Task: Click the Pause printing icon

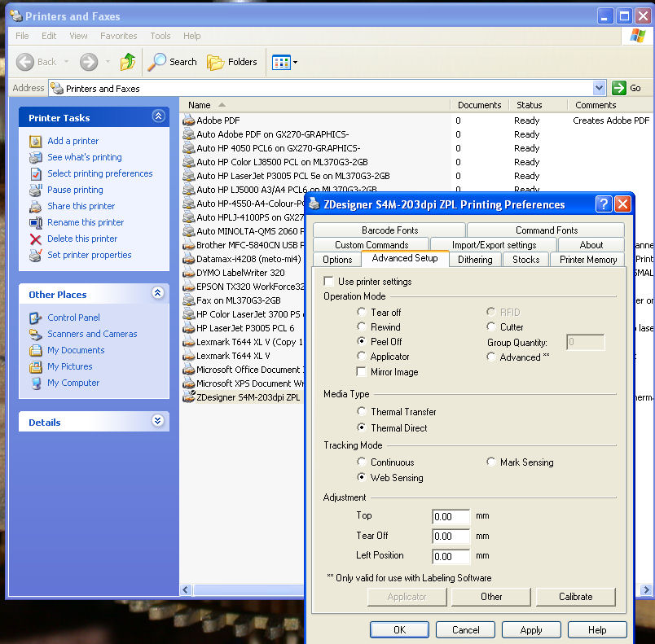Action: pyautogui.click(x=36, y=190)
